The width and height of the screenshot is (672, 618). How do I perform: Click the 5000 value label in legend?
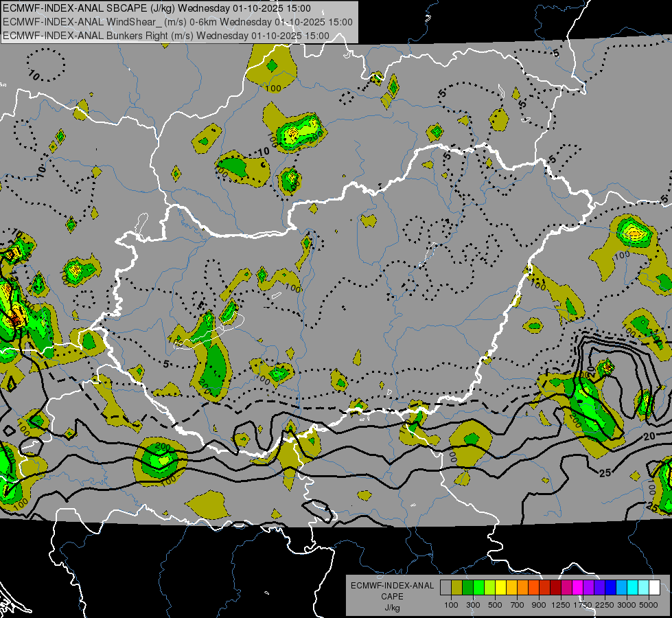(649, 605)
